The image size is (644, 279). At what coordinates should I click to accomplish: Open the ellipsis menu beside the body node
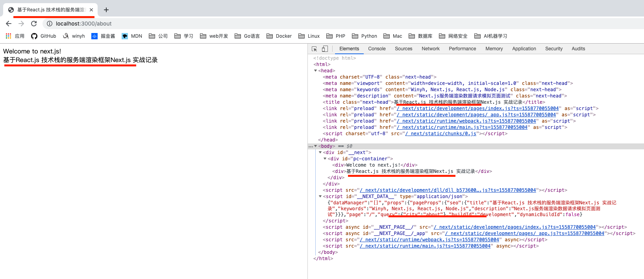(310, 147)
